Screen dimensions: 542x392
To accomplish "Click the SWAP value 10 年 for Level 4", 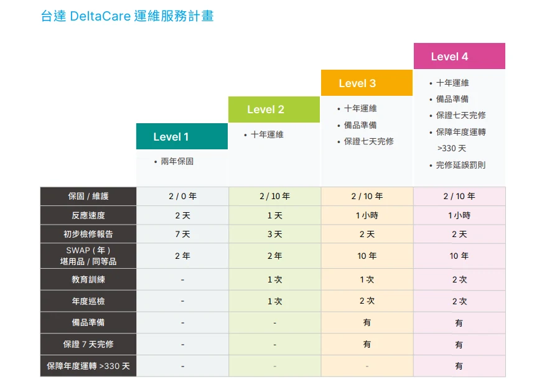I will (459, 256).
